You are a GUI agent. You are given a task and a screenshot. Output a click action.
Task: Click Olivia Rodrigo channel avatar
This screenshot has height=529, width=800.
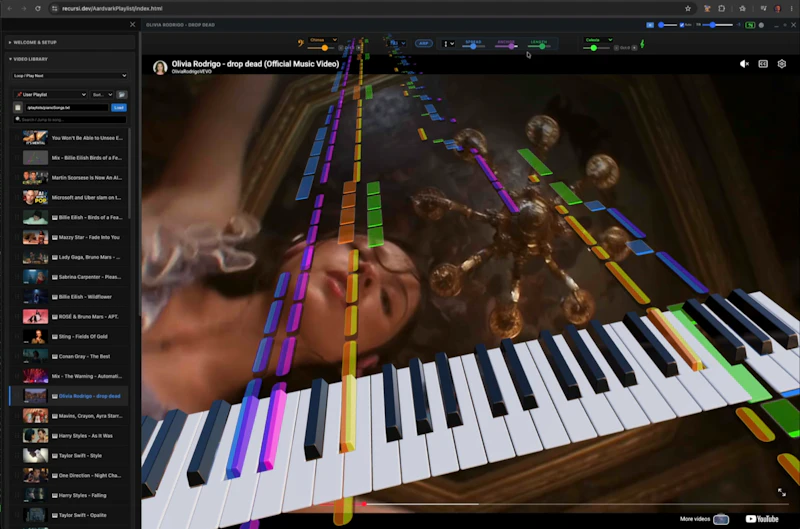pos(160,67)
